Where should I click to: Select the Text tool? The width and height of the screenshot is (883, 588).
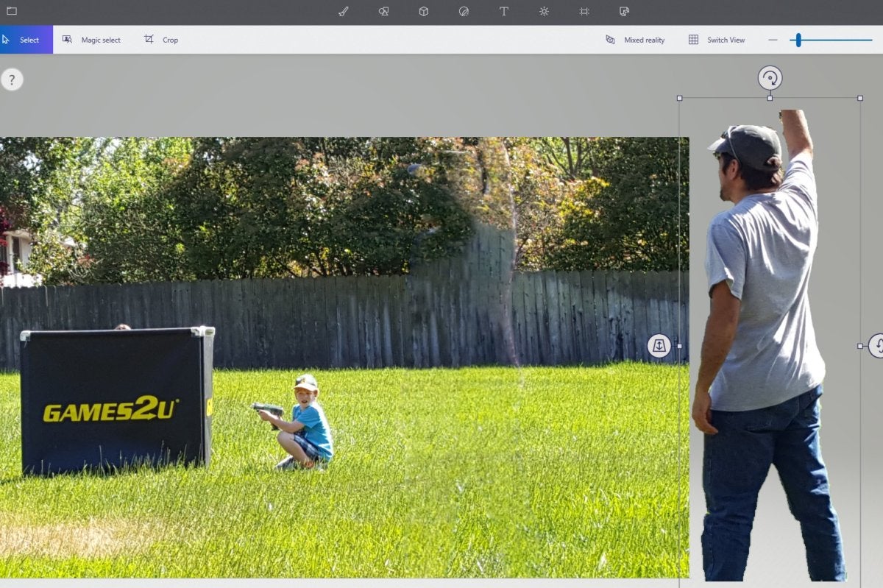point(504,11)
